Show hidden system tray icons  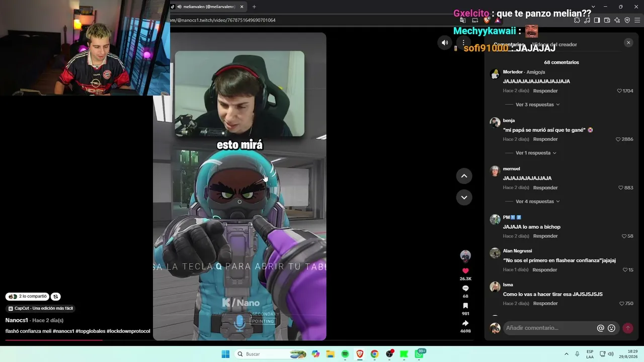(x=566, y=354)
